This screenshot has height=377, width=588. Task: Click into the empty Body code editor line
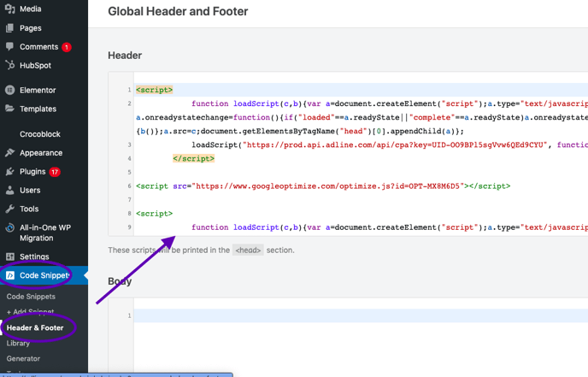click(x=361, y=315)
